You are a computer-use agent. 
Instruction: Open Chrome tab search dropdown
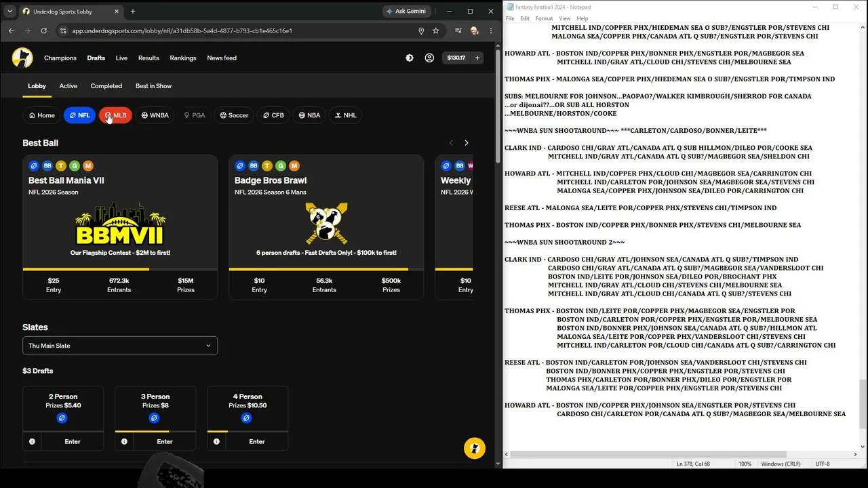pos(9,12)
